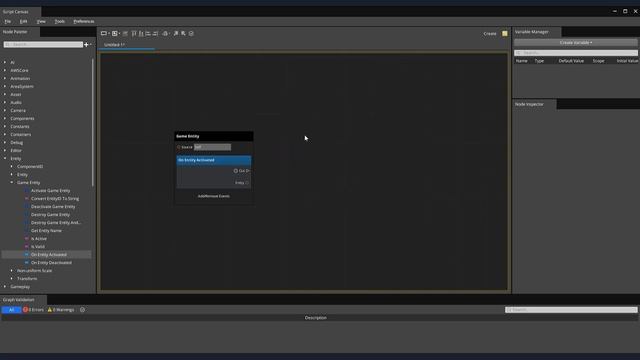Open the Preferences menu

84,21
